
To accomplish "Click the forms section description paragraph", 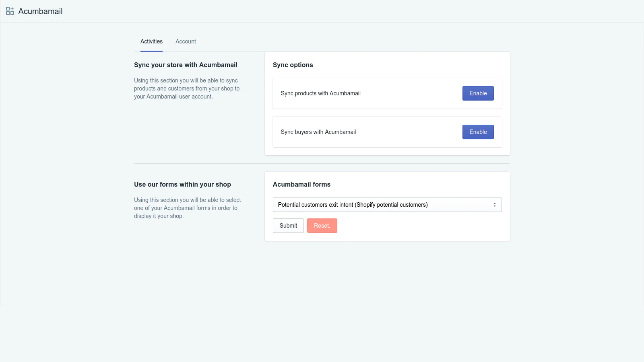I will point(188,208).
